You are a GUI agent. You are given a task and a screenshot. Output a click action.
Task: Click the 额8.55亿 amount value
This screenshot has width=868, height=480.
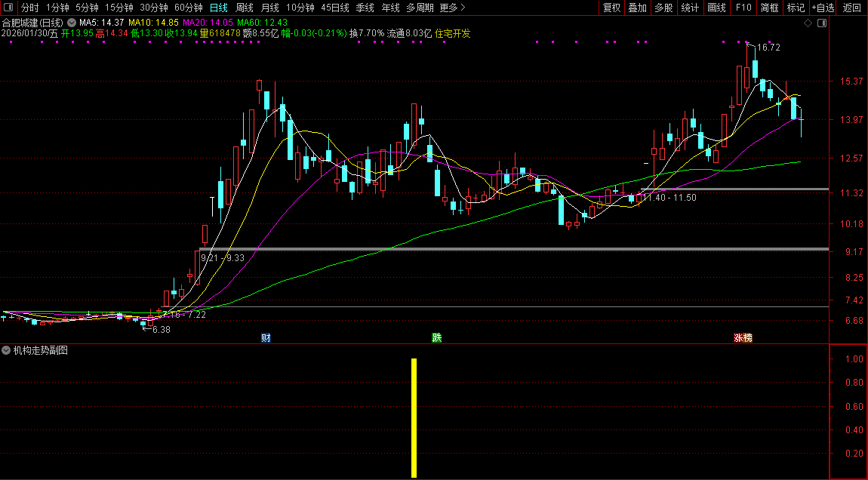pos(260,33)
